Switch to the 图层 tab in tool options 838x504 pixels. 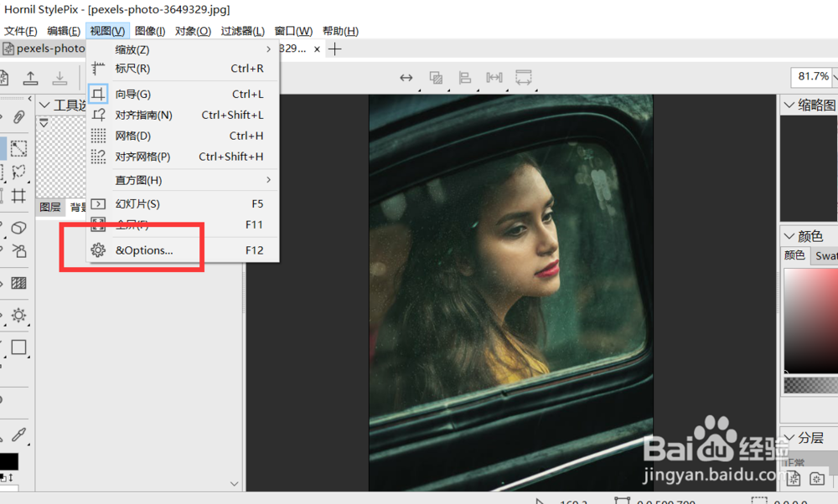(50, 207)
